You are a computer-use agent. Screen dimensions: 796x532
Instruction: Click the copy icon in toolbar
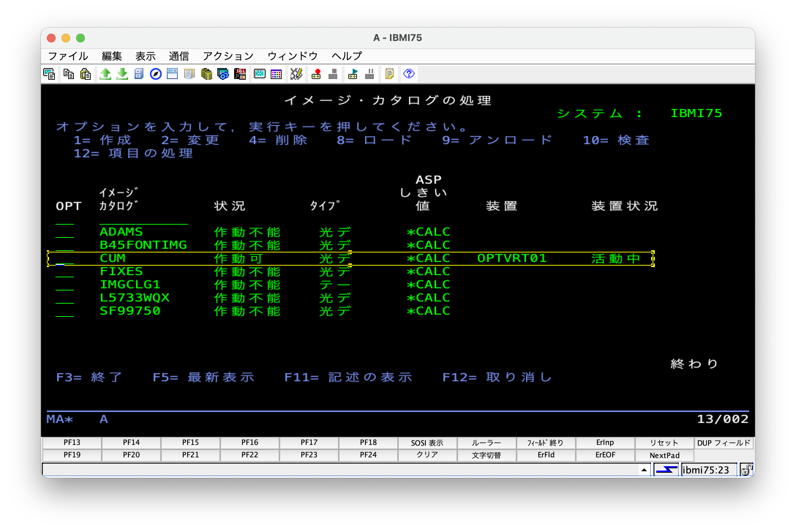tap(68, 74)
